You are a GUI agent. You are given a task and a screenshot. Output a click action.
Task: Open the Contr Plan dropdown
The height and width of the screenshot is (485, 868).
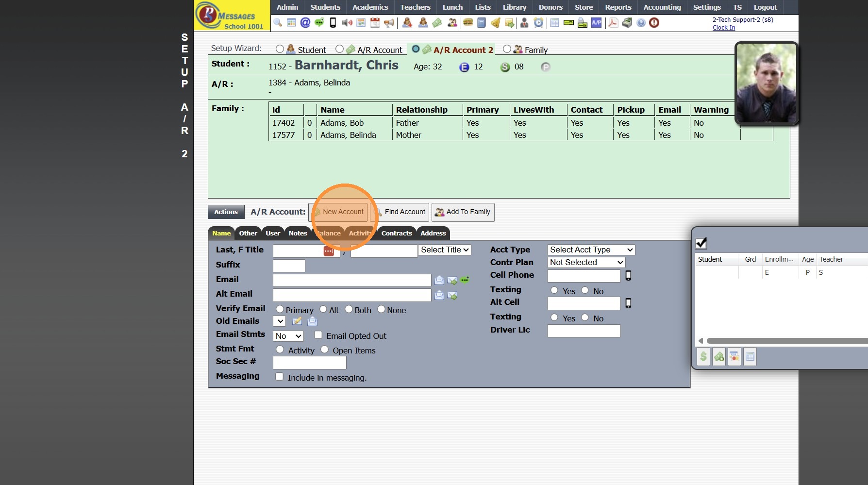tap(586, 263)
